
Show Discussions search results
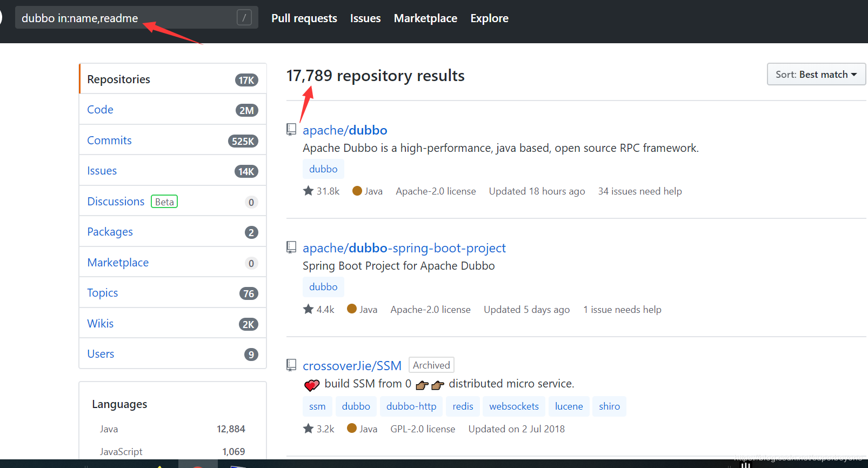pos(173,202)
